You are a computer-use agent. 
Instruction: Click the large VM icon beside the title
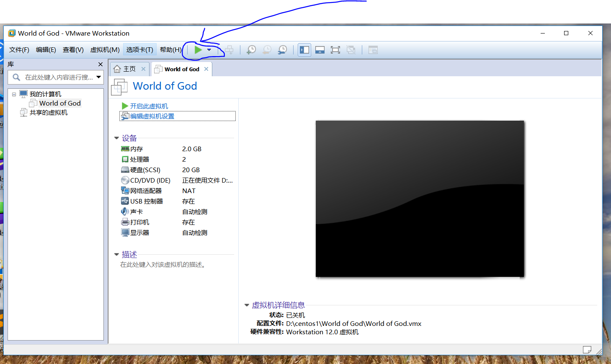click(x=119, y=87)
